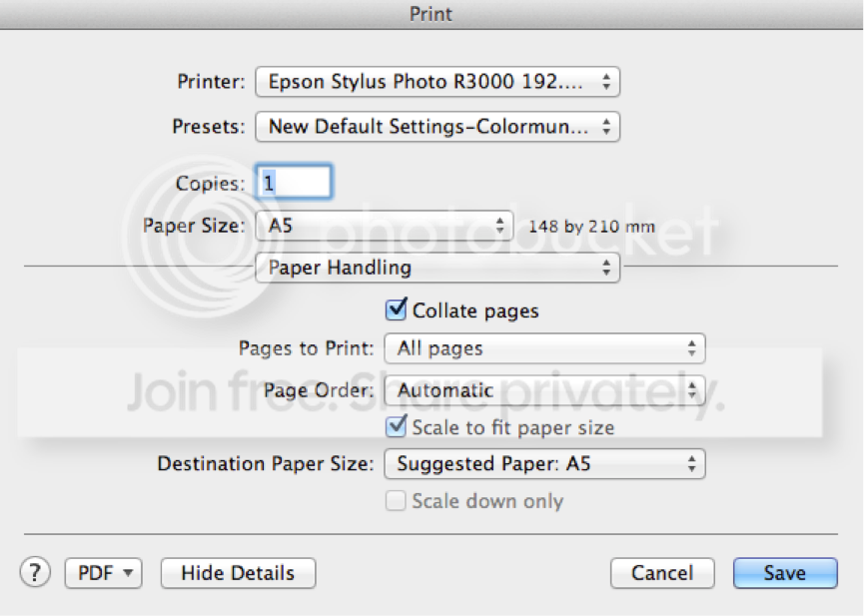
Task: Click into the Copies number field
Action: pos(295,183)
